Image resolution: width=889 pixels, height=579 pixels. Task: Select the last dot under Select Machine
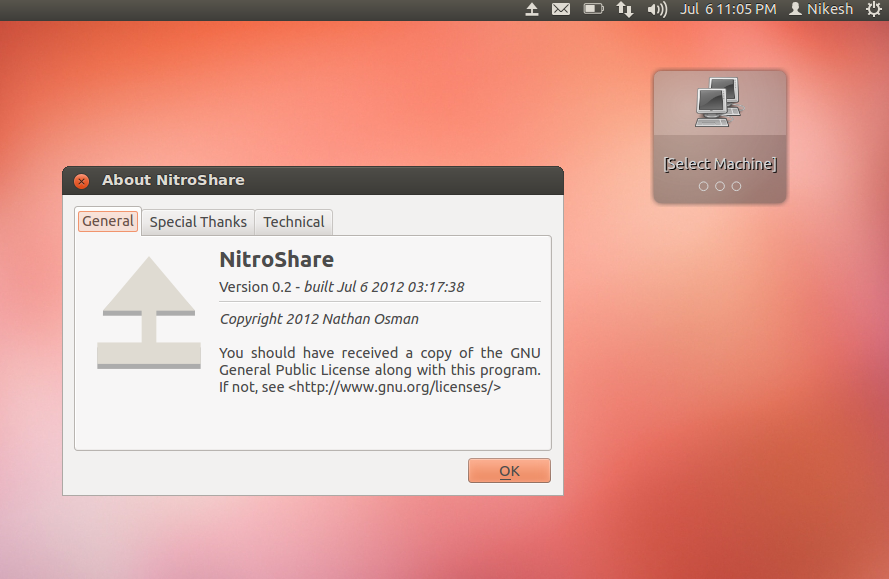coord(736,185)
